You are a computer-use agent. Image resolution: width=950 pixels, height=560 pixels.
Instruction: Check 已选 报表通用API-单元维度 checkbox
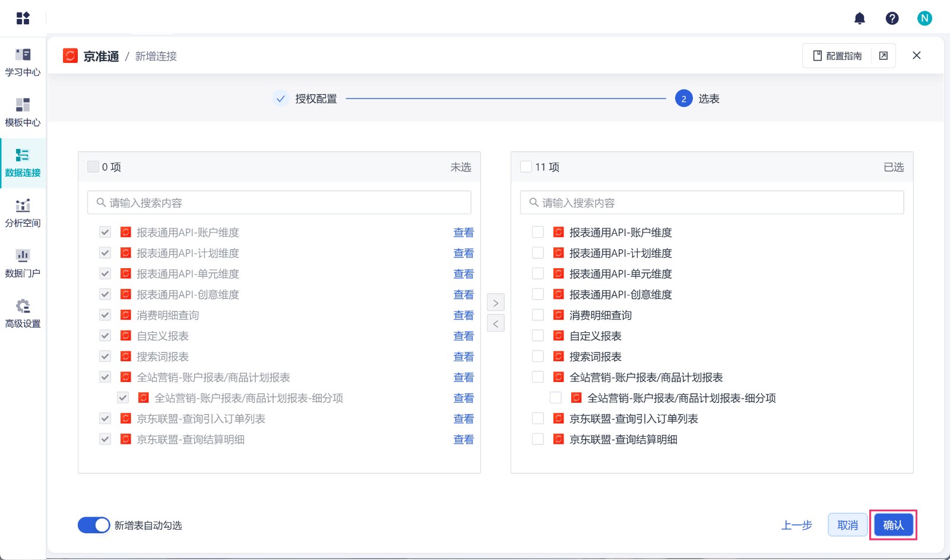click(x=538, y=273)
